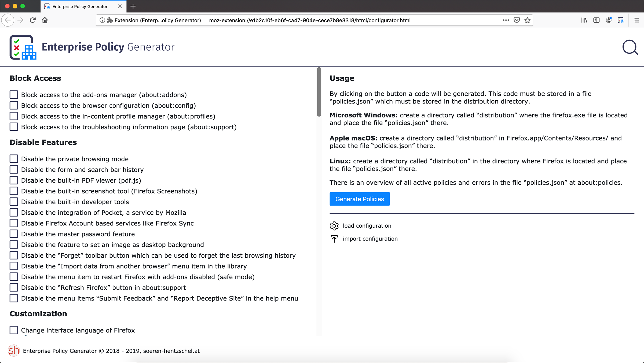
Task: Click the Save to Pocket icon
Action: (517, 20)
